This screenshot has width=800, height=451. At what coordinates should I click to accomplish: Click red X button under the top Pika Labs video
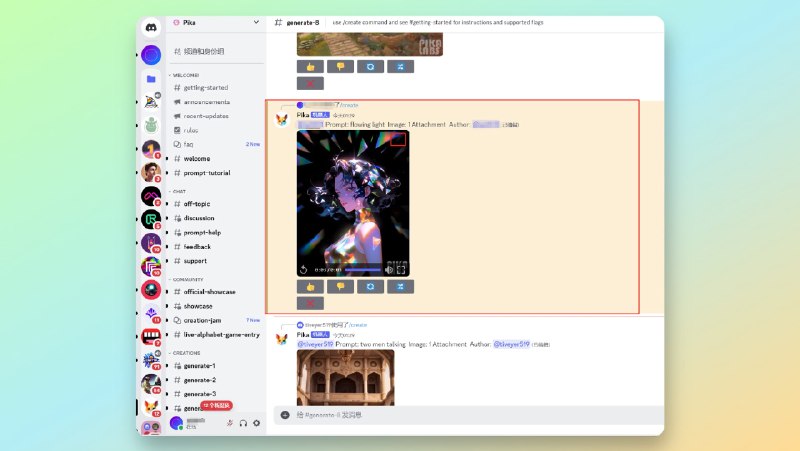[x=310, y=83]
